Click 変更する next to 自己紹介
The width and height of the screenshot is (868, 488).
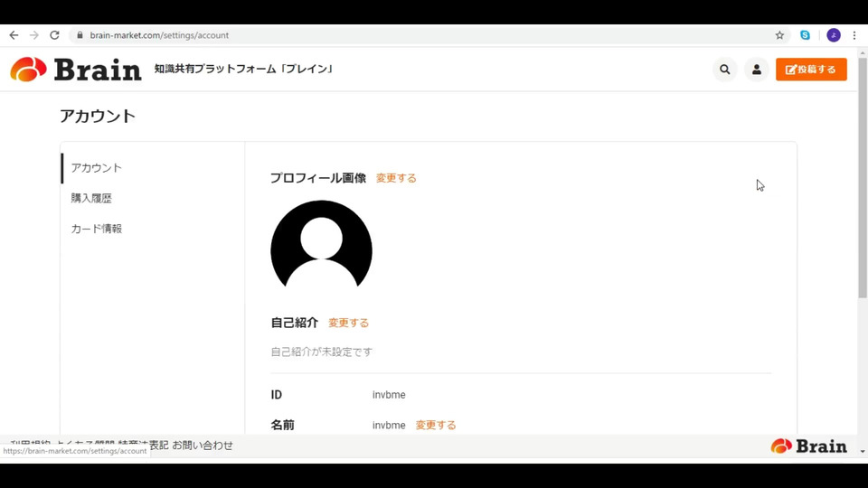click(x=349, y=323)
